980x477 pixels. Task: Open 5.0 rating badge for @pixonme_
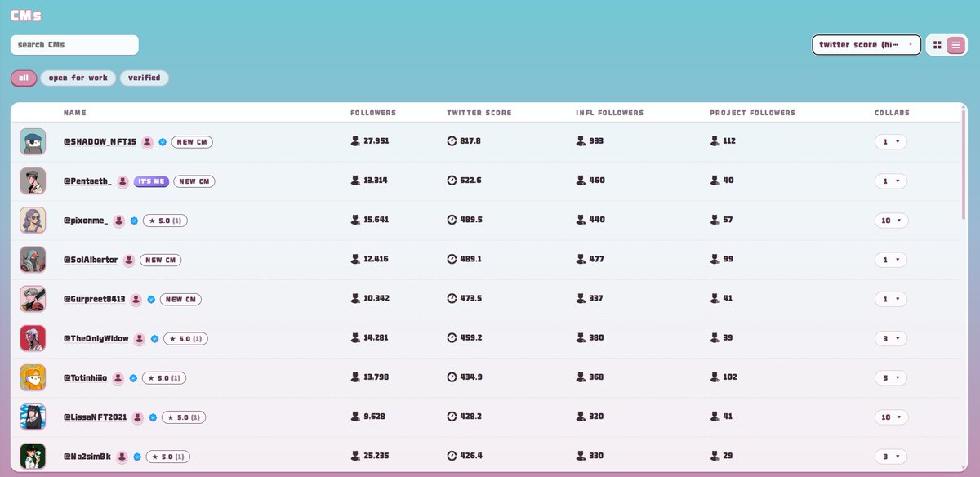166,221
